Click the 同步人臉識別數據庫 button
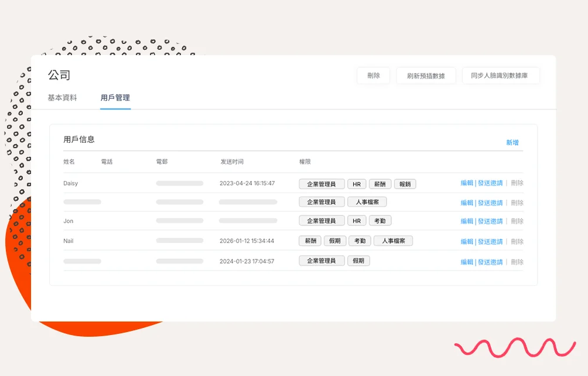The height and width of the screenshot is (376, 588). (500, 76)
